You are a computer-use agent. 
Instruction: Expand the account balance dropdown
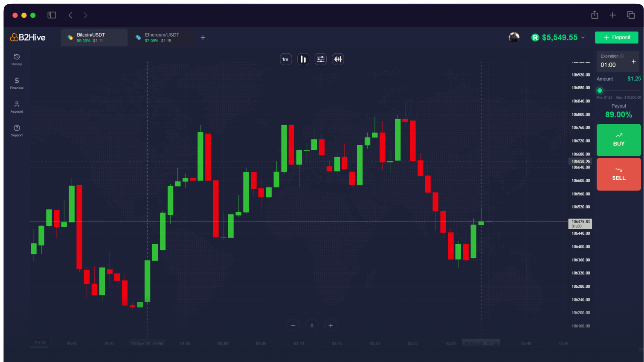[x=583, y=38]
